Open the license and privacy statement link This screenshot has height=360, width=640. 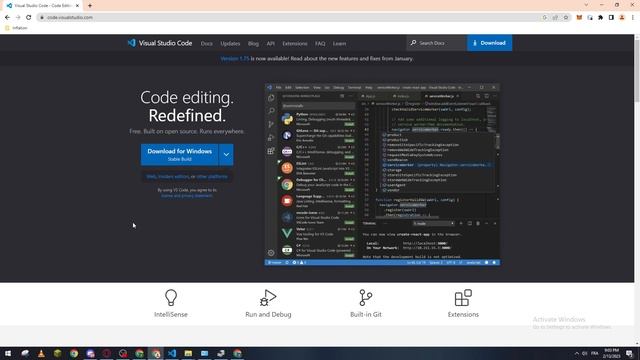click(x=187, y=196)
